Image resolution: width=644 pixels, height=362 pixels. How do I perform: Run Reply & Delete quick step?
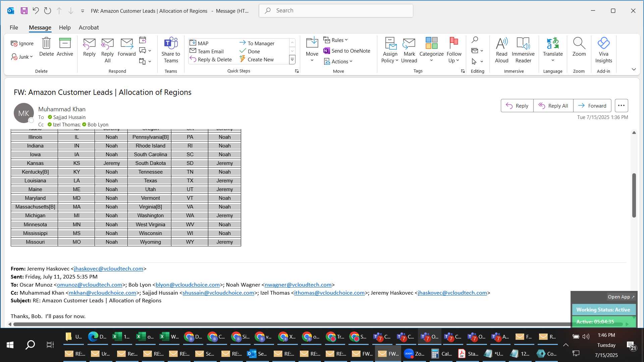[x=211, y=59]
